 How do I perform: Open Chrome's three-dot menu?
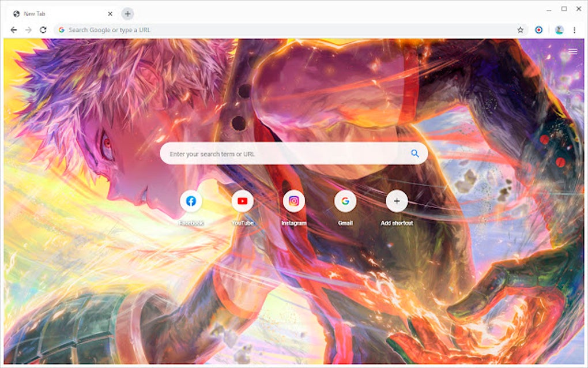coord(575,30)
